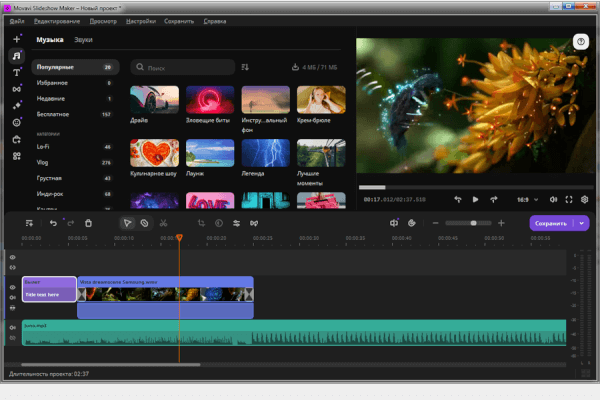
Task: Click the purple Сохранить button
Action: 551,223
